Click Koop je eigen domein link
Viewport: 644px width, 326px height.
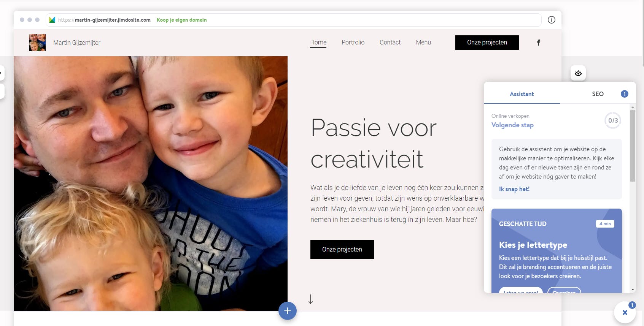[x=181, y=20]
